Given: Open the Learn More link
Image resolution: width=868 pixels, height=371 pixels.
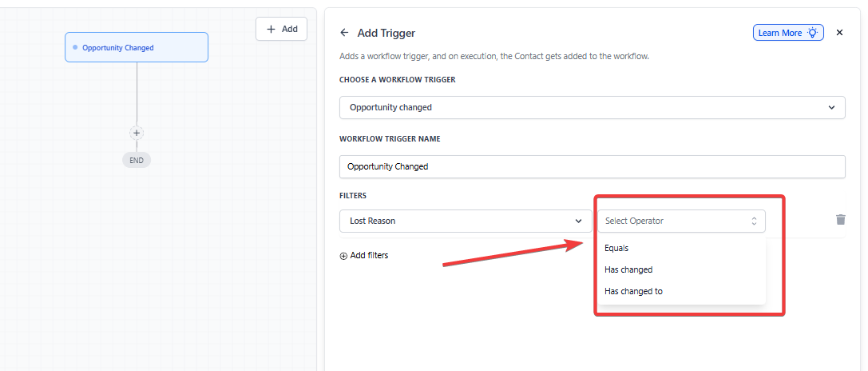Looking at the screenshot, I should [x=780, y=33].
